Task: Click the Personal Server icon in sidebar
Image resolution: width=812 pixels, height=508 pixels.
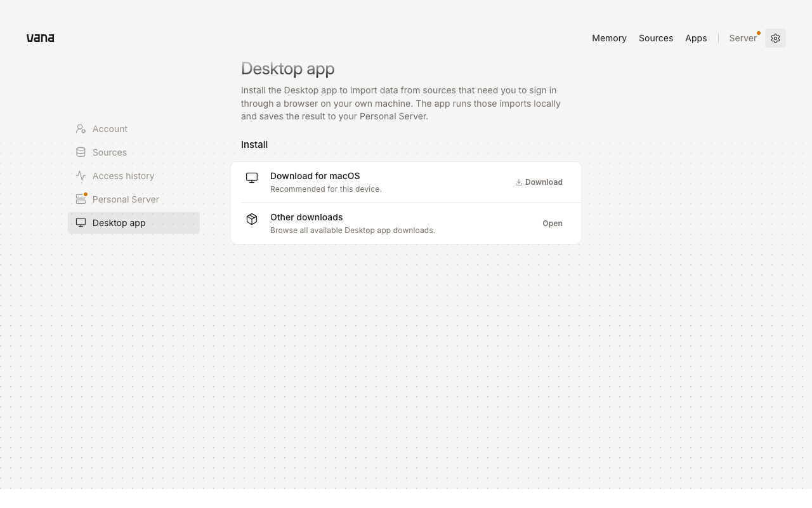Action: 81,199
